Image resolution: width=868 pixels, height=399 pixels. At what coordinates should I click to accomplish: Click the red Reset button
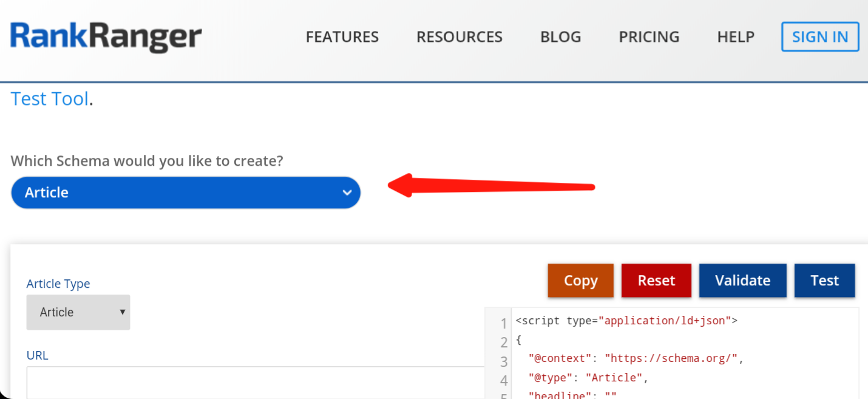click(x=656, y=281)
